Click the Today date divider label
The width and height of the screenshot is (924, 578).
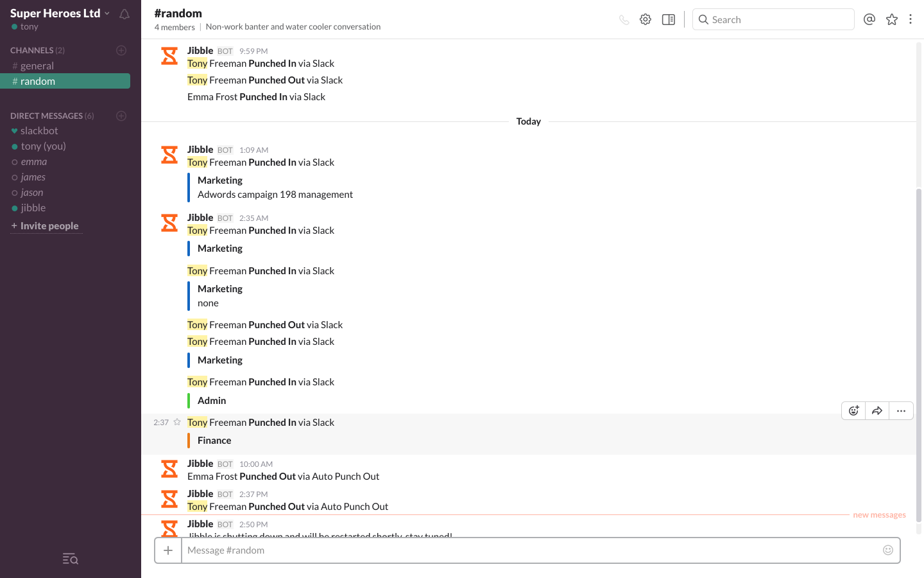click(x=529, y=121)
